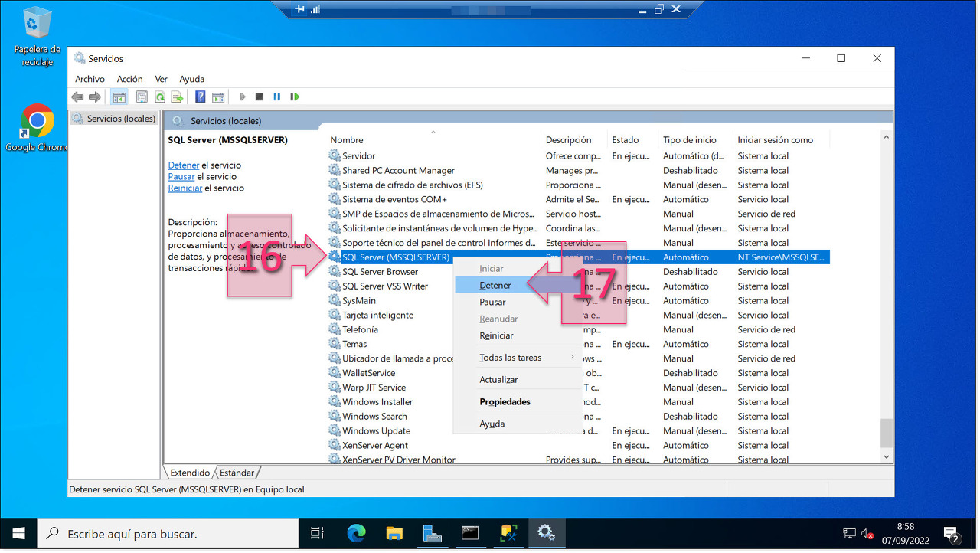Choose Propiedades in the context menu
This screenshot has height=553, width=980.
tap(518, 402)
